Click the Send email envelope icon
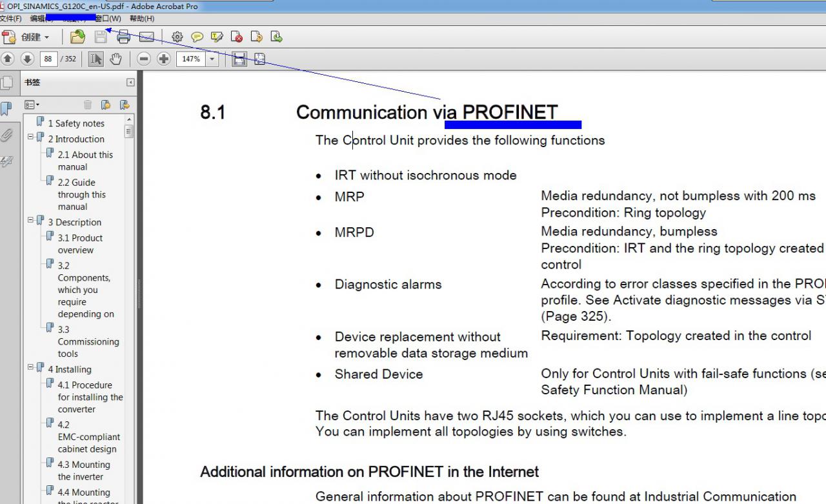Screen dimensions: 826x504 pyautogui.click(x=146, y=37)
